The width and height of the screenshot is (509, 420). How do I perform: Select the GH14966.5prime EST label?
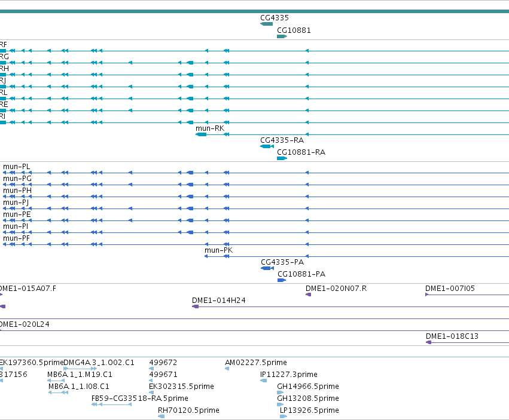point(308,387)
